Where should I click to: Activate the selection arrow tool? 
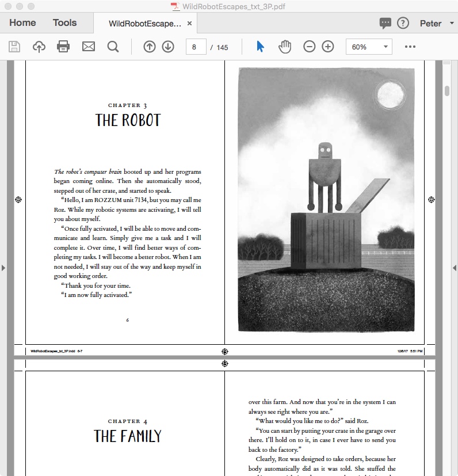point(260,47)
